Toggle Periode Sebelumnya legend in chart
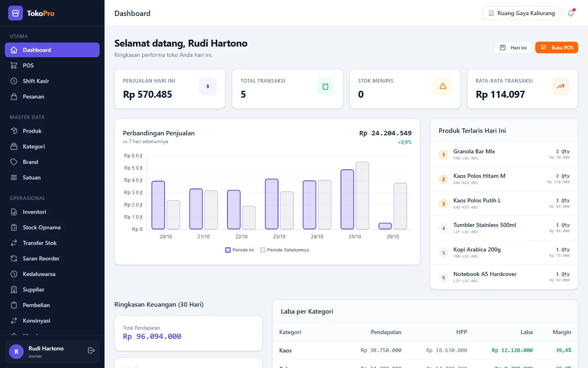588x368 pixels. [285, 250]
